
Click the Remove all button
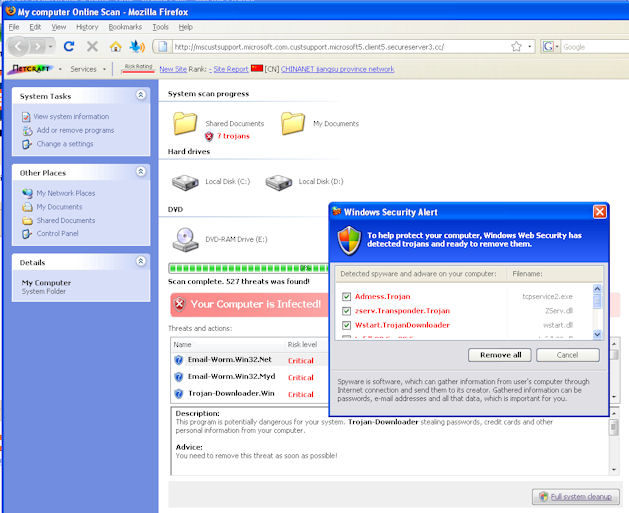500,355
